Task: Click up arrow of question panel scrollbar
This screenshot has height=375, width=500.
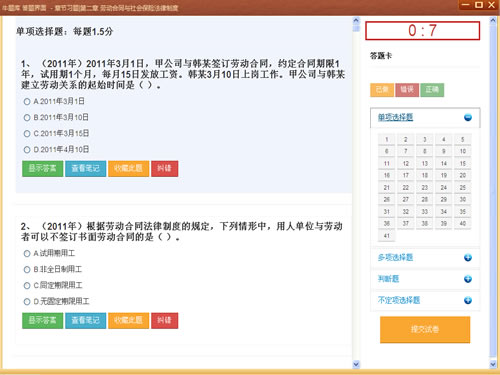Action: coord(356,20)
